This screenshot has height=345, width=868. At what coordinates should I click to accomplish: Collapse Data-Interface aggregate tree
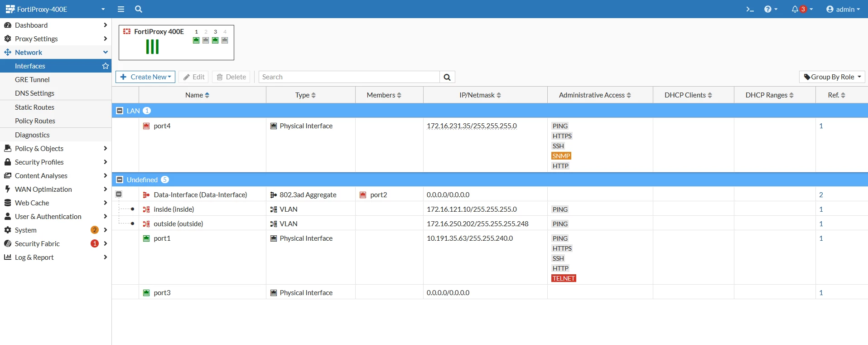(x=119, y=194)
